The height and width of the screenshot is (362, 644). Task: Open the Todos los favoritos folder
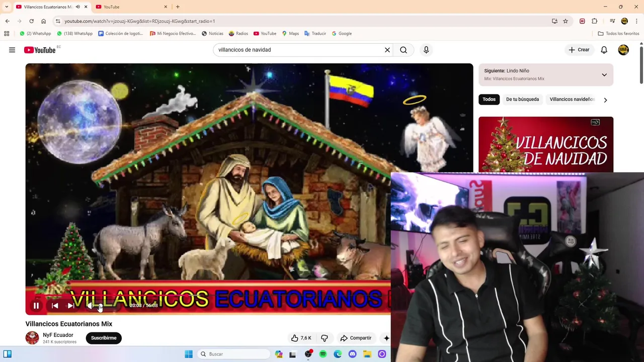(x=618, y=34)
